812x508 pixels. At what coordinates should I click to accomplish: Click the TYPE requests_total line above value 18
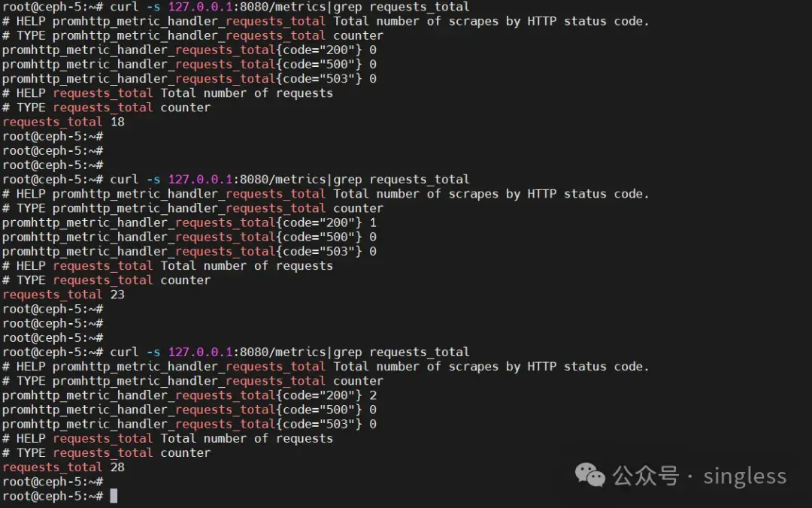point(107,107)
